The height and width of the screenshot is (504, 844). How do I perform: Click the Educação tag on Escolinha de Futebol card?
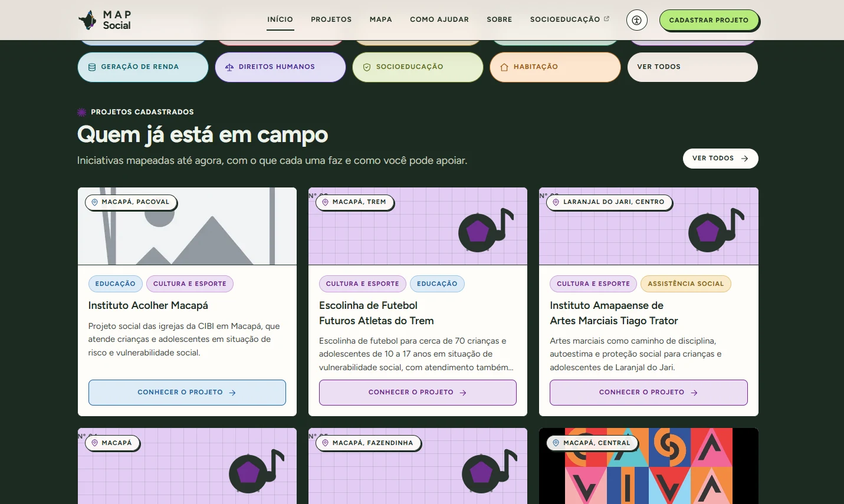tap(437, 284)
